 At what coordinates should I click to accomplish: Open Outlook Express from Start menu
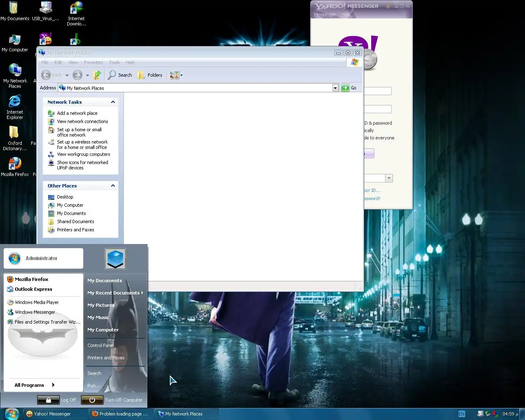(x=43, y=289)
